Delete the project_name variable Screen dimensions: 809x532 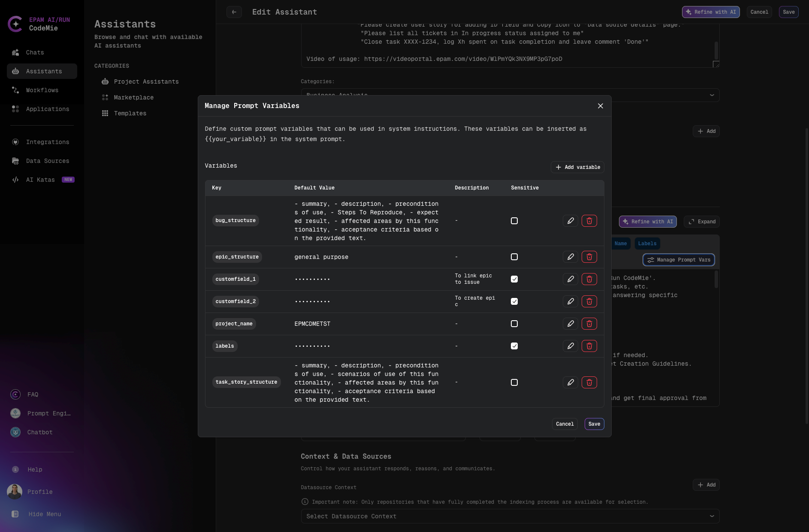tap(589, 324)
